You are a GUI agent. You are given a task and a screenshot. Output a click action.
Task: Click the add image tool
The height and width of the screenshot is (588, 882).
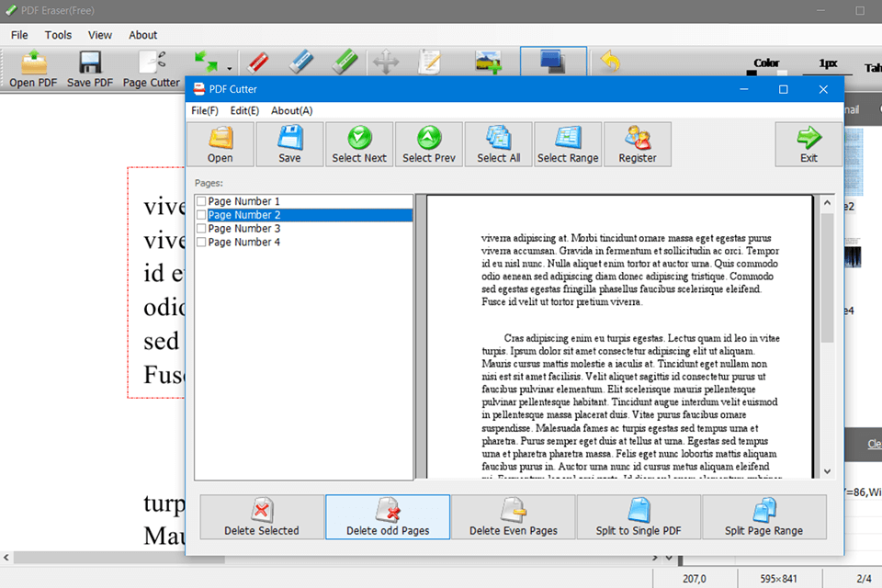coord(488,62)
